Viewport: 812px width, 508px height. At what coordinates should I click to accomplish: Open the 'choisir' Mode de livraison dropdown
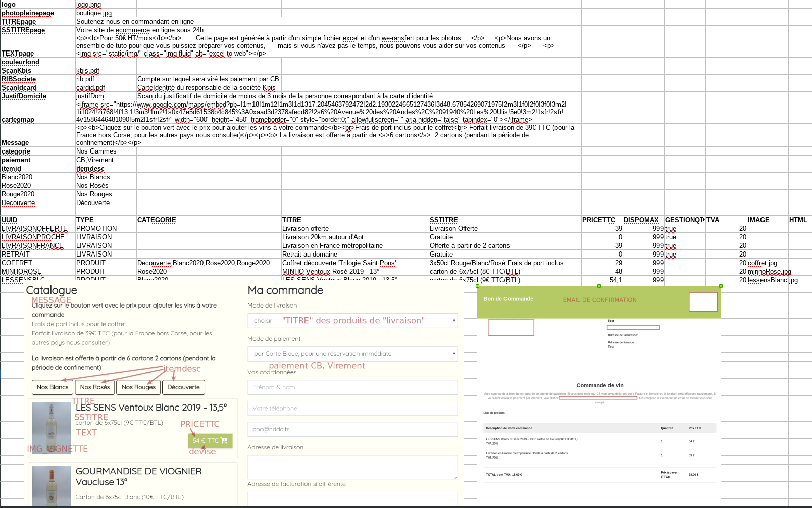(352, 320)
